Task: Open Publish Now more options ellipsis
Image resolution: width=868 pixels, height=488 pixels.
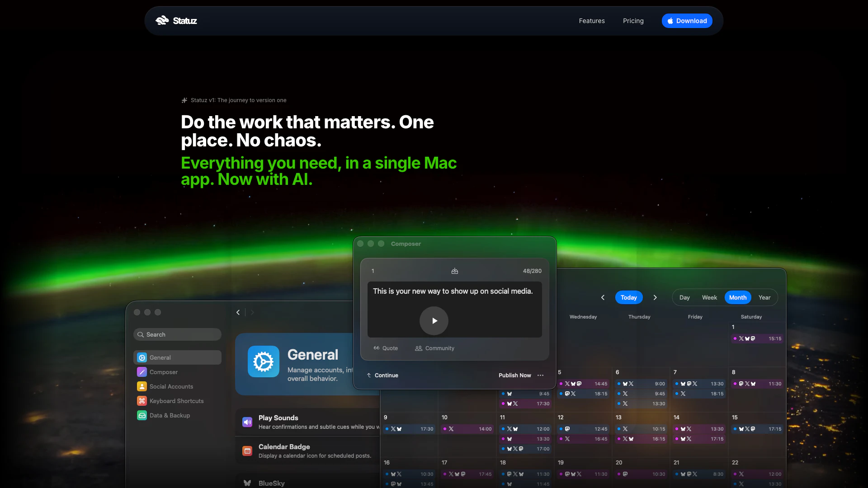Action: point(540,375)
